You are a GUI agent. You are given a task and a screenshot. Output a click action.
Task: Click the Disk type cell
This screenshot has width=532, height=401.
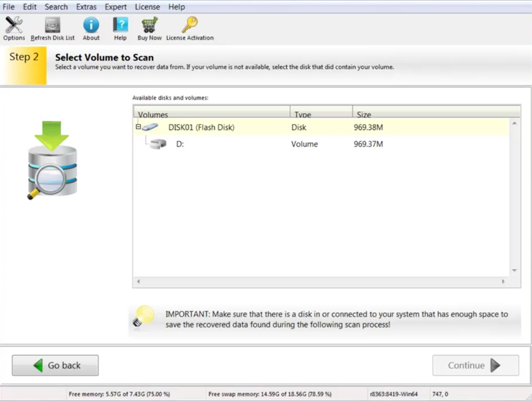[299, 128]
